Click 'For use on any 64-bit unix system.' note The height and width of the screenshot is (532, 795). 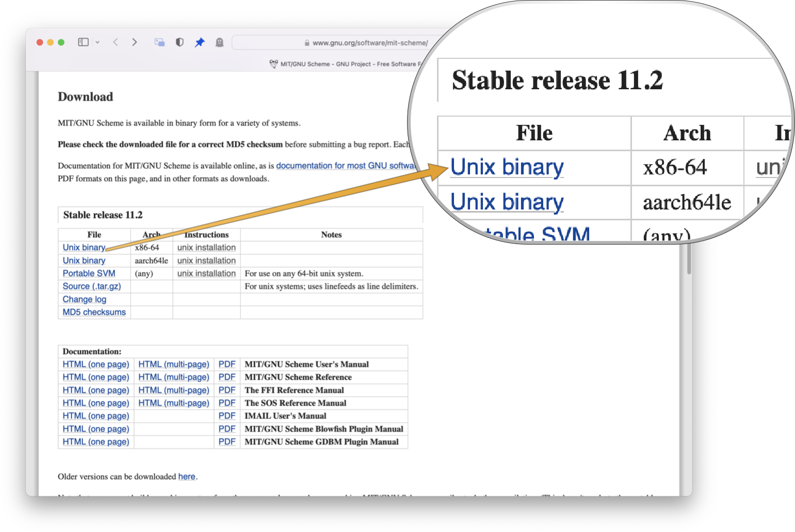pos(304,273)
